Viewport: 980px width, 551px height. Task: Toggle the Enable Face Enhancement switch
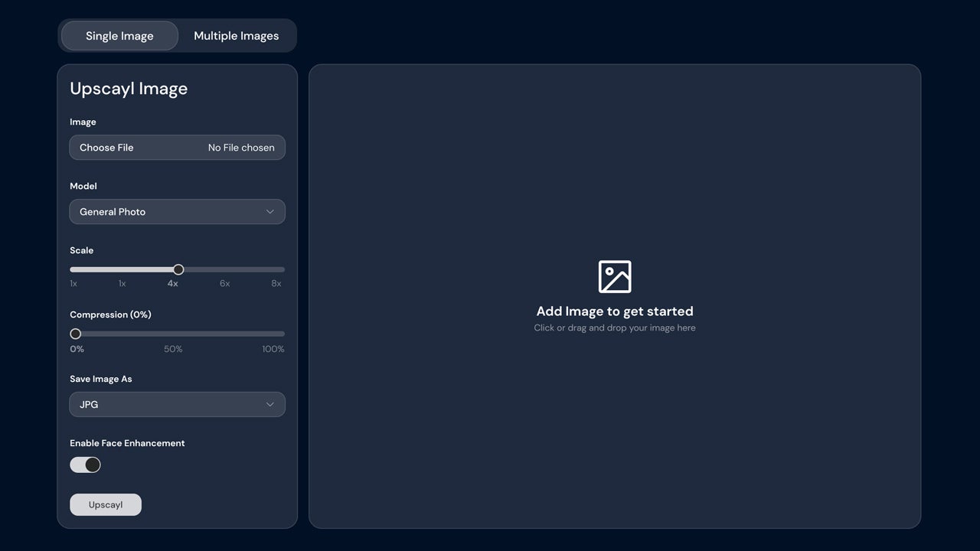point(85,465)
